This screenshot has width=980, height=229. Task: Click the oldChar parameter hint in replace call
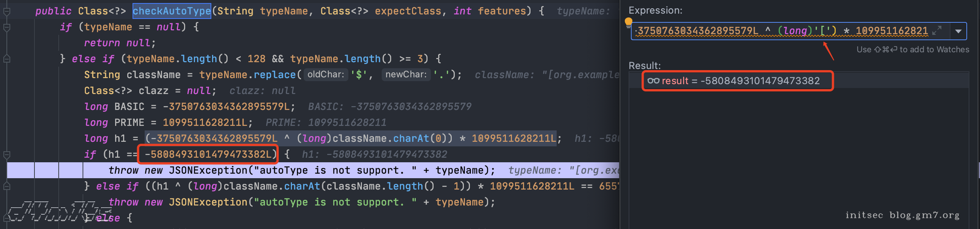(325, 75)
